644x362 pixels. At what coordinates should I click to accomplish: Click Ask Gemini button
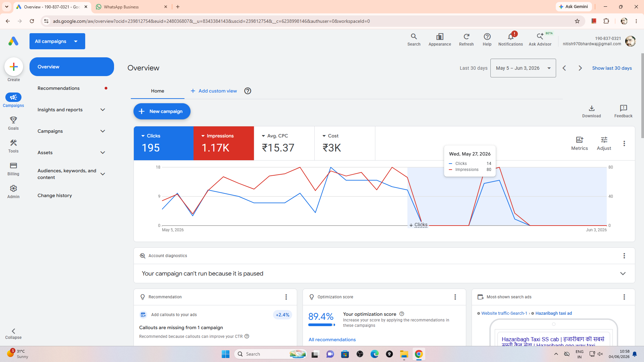click(x=574, y=7)
